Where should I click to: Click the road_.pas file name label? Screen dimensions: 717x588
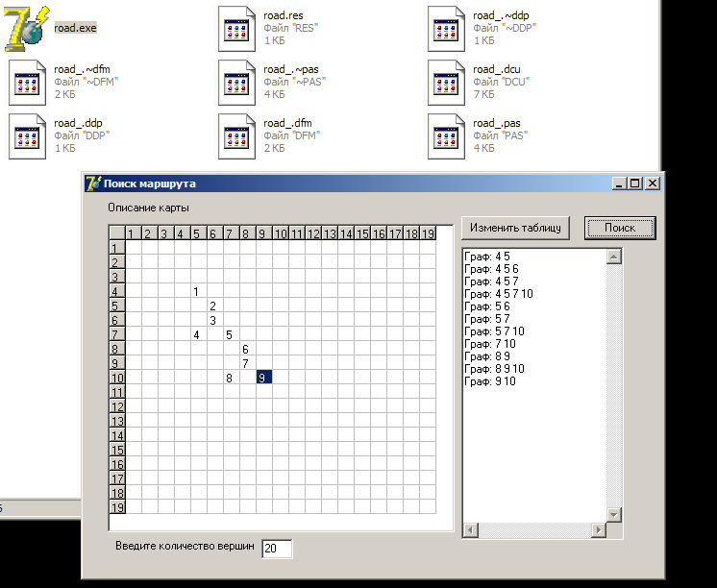point(497,123)
